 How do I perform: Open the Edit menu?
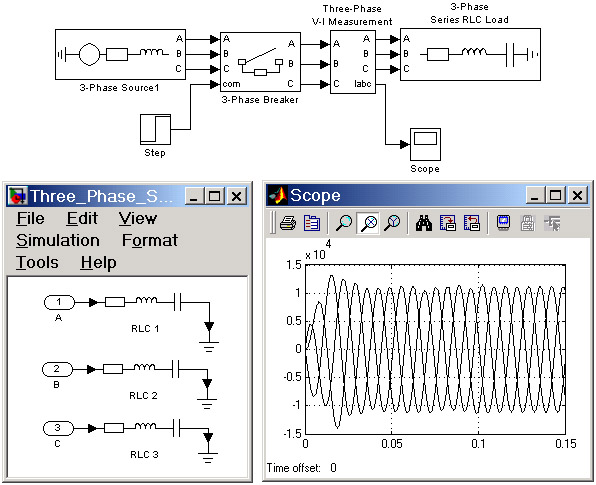click(x=82, y=219)
